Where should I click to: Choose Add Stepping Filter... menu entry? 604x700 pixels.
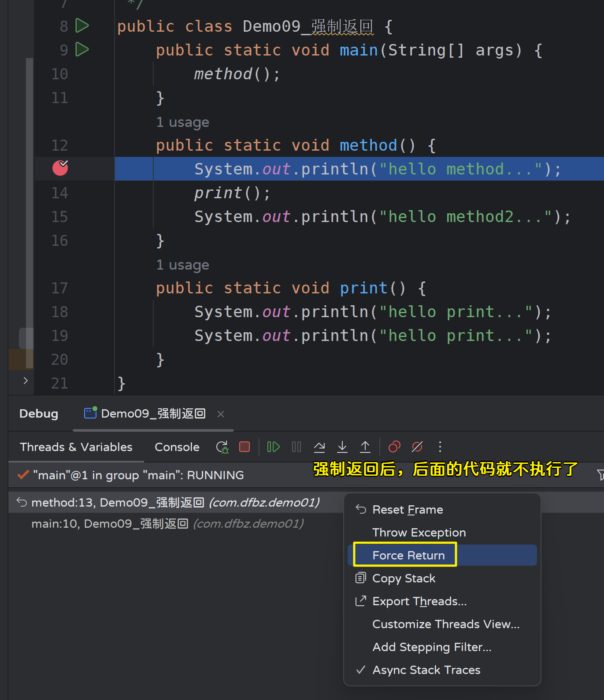442,647
